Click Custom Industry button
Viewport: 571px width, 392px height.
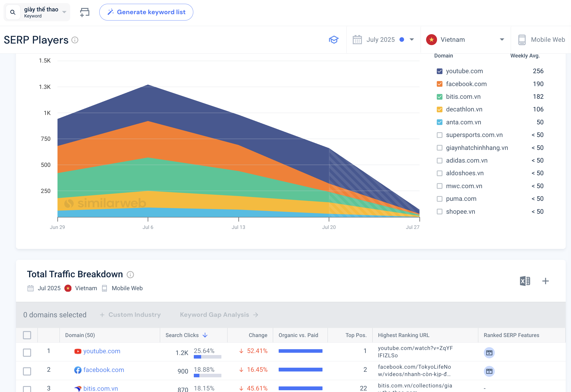(x=130, y=315)
